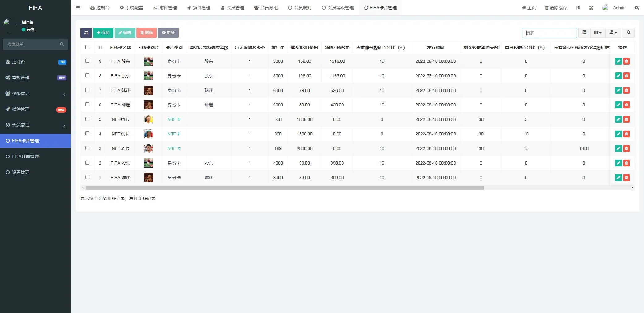Viewport: 644px width, 313px height.
Task: Click the scrollbar left arrow
Action: 83,188
